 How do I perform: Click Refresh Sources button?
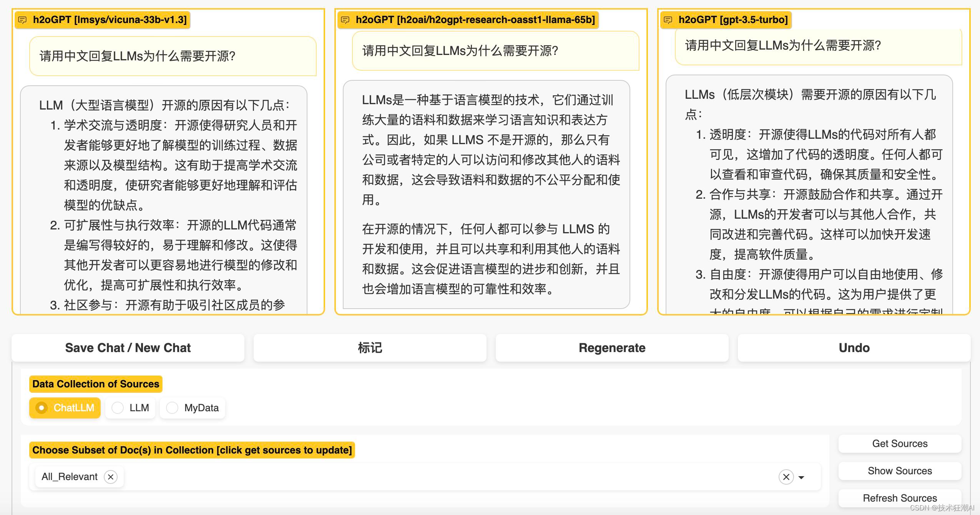click(900, 498)
